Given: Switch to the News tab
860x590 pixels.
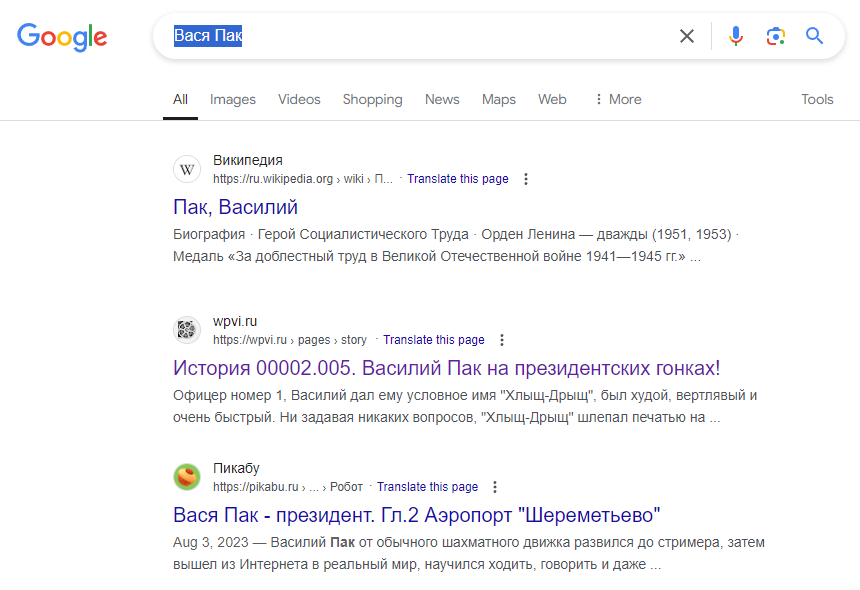Looking at the screenshot, I should tap(442, 99).
